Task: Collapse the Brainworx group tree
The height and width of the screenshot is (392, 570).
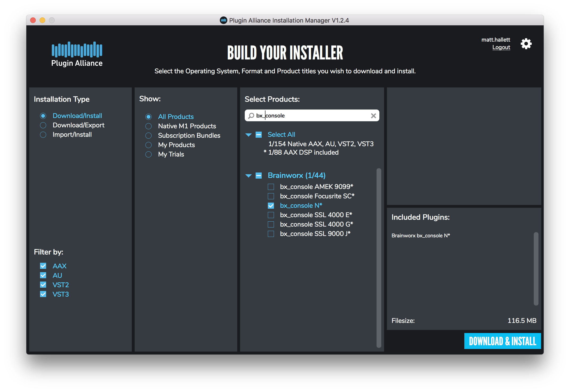Action: pos(248,175)
